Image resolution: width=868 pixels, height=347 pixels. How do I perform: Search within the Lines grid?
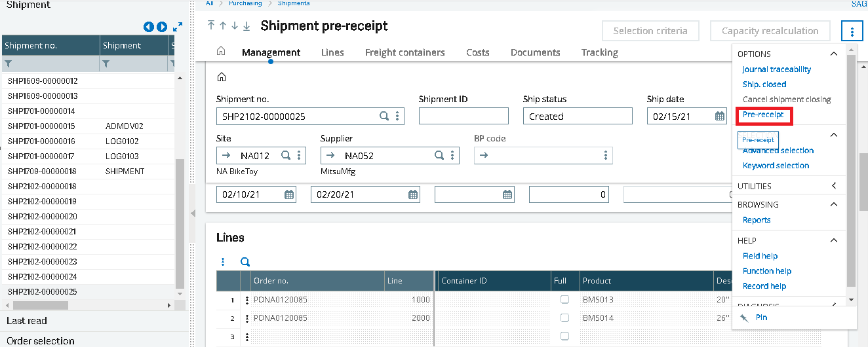pyautogui.click(x=245, y=261)
